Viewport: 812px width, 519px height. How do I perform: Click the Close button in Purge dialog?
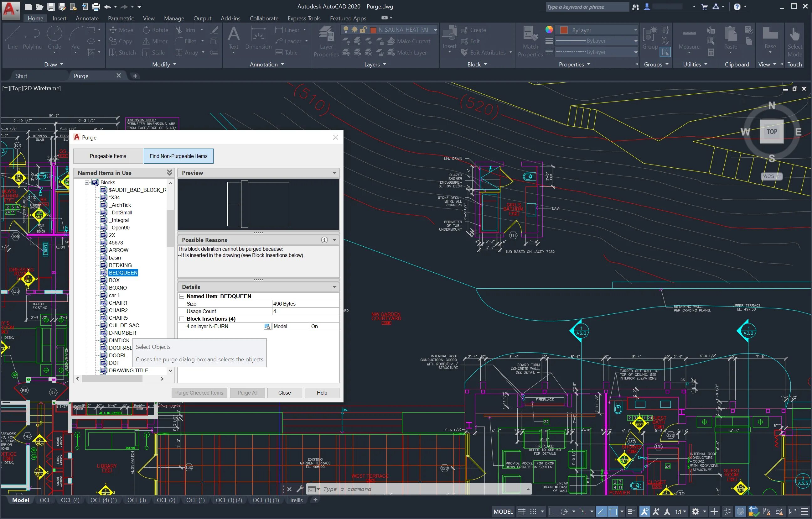click(284, 393)
